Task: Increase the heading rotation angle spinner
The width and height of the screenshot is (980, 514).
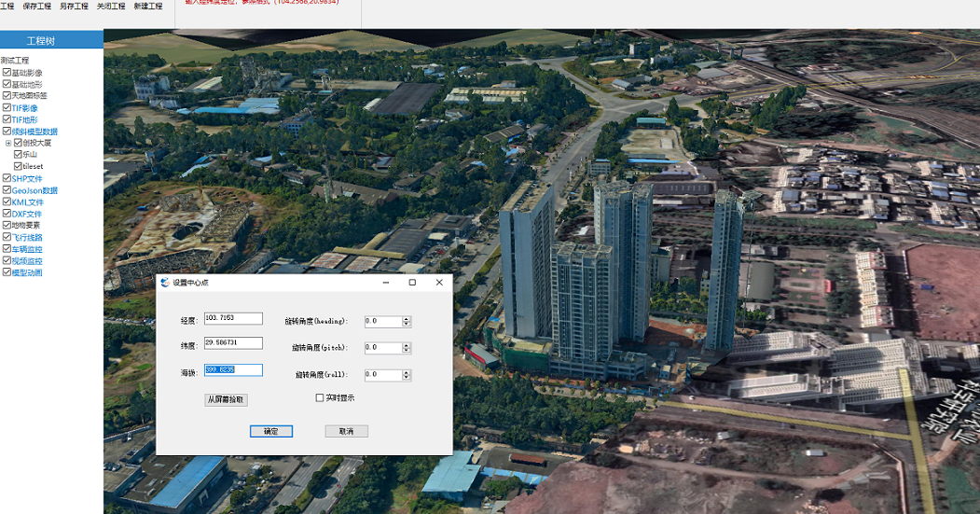Action: click(x=406, y=318)
